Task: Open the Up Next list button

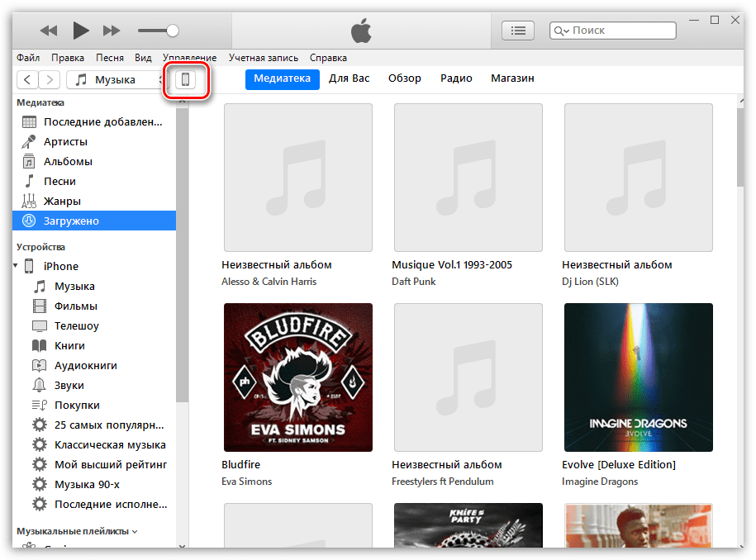Action: tap(518, 31)
